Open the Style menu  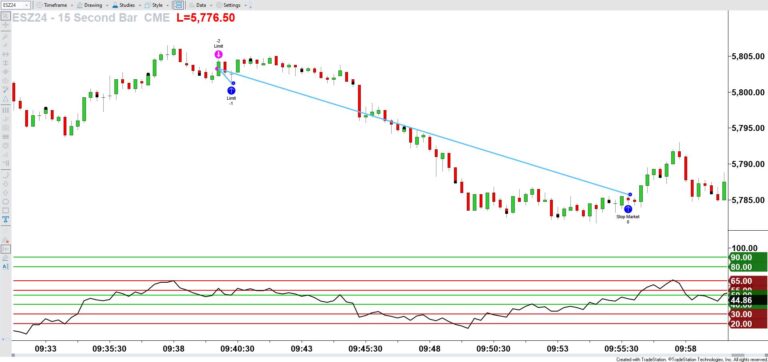(156, 5)
